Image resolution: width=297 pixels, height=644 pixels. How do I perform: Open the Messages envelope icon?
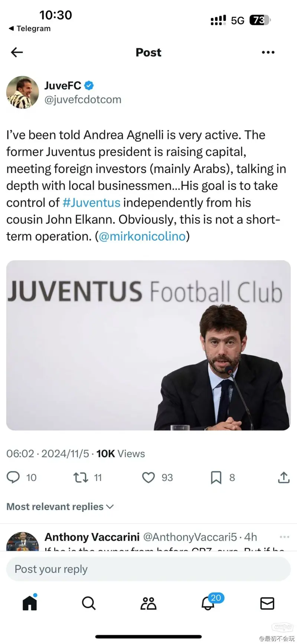pos(267,603)
